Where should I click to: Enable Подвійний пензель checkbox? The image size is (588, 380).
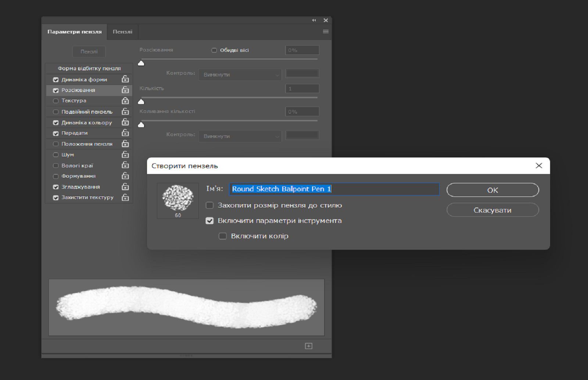[56, 112]
